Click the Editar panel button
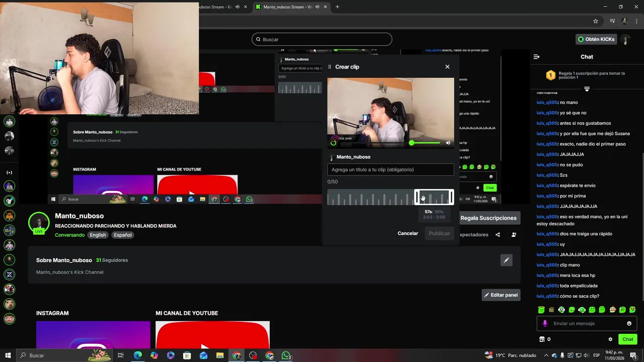The height and width of the screenshot is (362, 644). [501, 295]
